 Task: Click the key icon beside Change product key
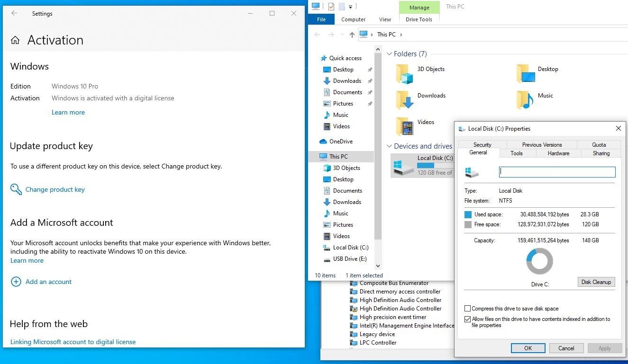point(16,189)
